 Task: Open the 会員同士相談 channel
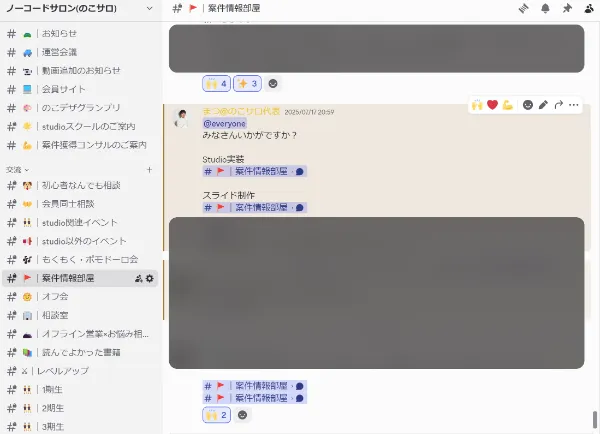pyautogui.click(x=80, y=204)
